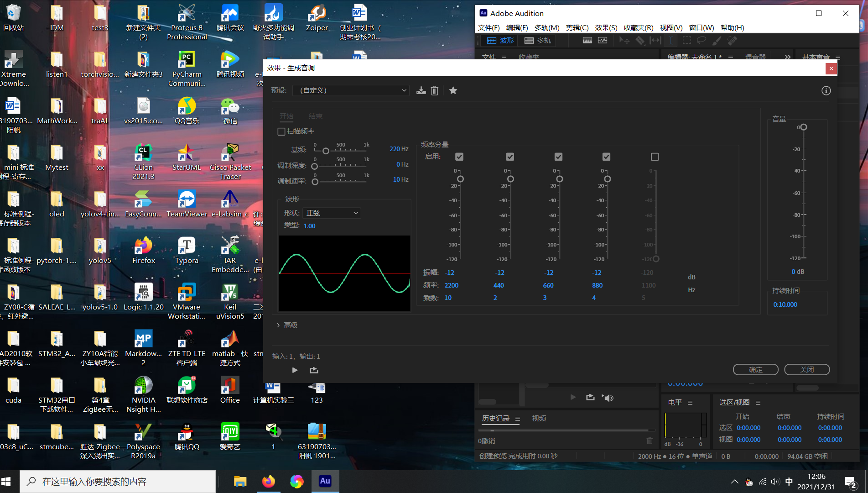
Task: Show the spectral pitch display in the Audition toolbar
Action: (x=603, y=41)
